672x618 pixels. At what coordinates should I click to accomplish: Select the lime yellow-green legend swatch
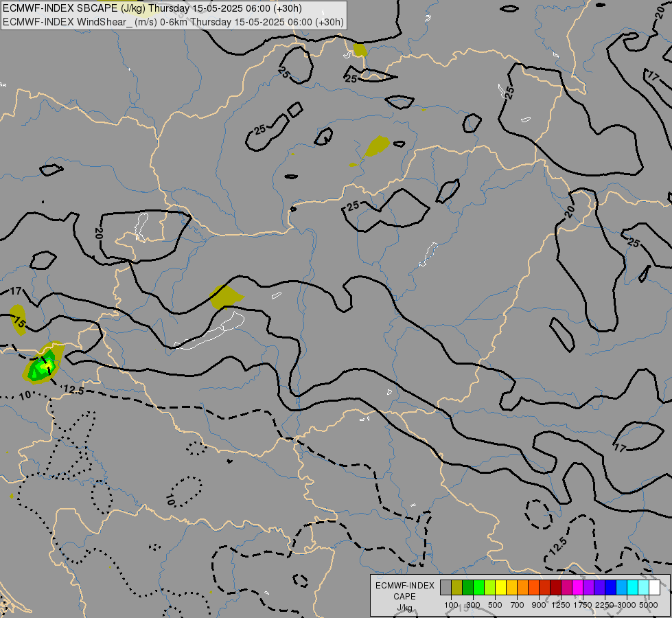click(x=490, y=587)
